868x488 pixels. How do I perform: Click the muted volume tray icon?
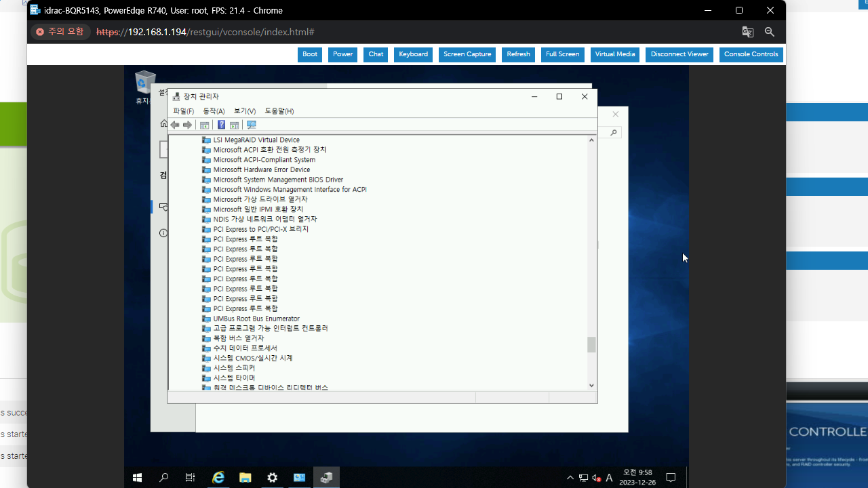596,478
